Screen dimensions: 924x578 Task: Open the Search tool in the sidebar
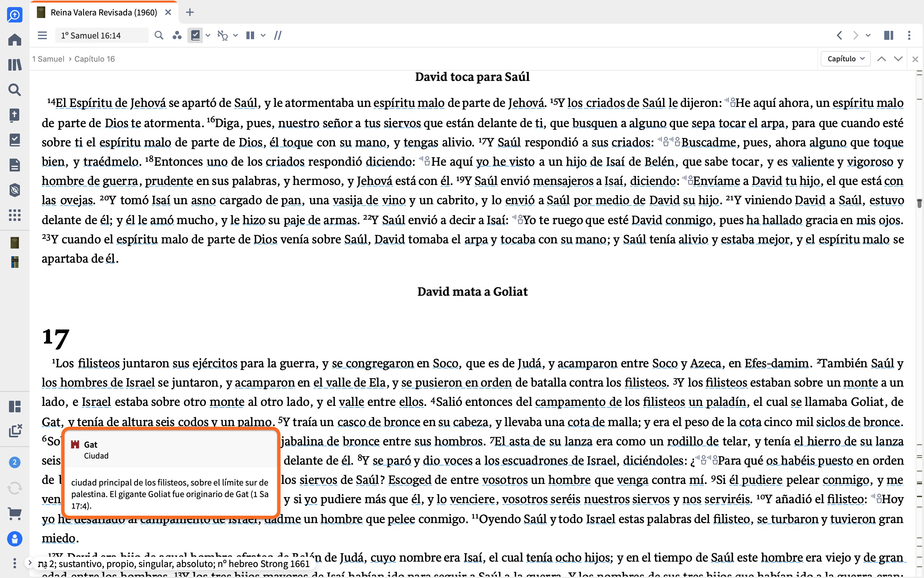[x=14, y=90]
